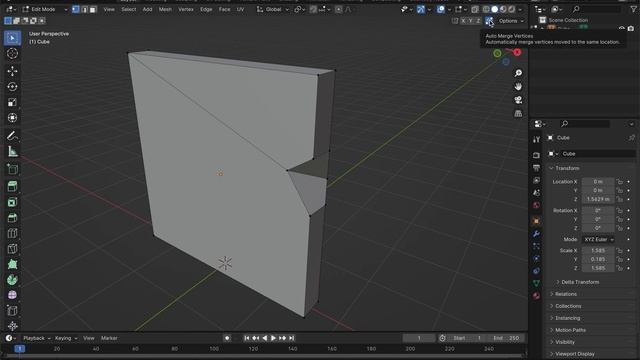Select the Measure tool
This screenshot has width=640, height=360.
tap(12, 151)
